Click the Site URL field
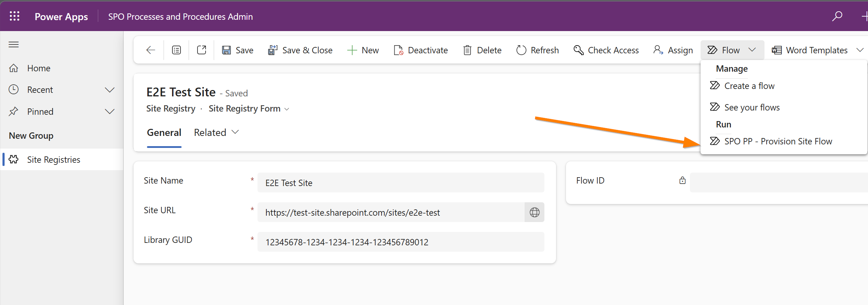Image resolution: width=868 pixels, height=305 pixels. pos(391,212)
